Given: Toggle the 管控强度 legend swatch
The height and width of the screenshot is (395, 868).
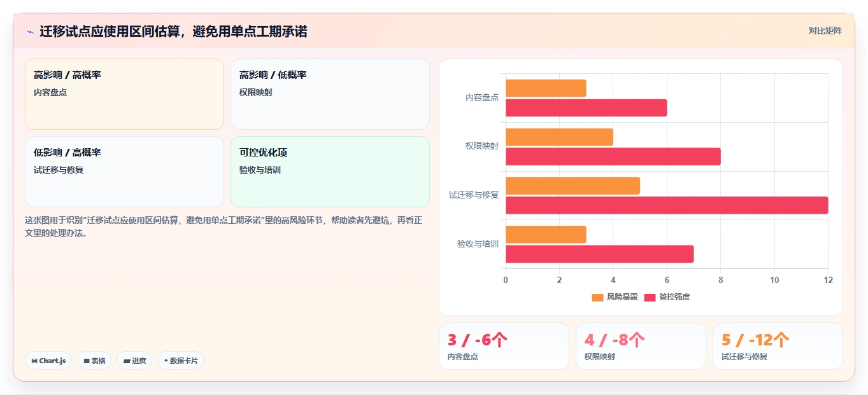Looking at the screenshot, I should (x=650, y=297).
